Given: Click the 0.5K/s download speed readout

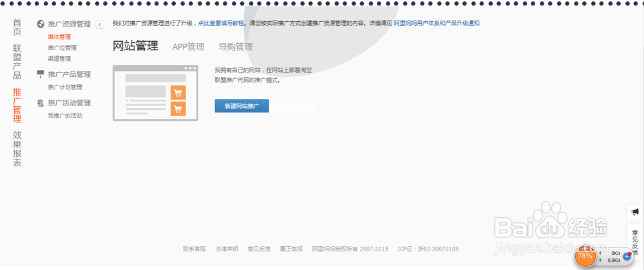Looking at the screenshot, I should pos(613,260).
